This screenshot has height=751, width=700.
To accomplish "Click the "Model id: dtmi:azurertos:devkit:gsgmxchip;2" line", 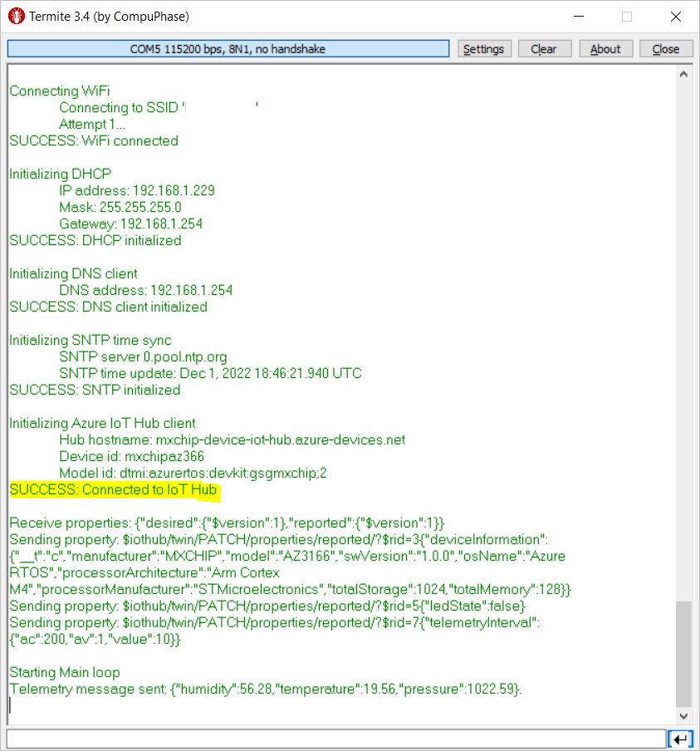I will 193,474.
